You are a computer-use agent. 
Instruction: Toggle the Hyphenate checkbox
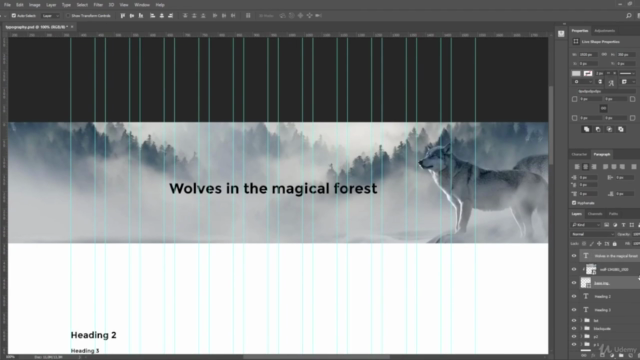click(574, 203)
